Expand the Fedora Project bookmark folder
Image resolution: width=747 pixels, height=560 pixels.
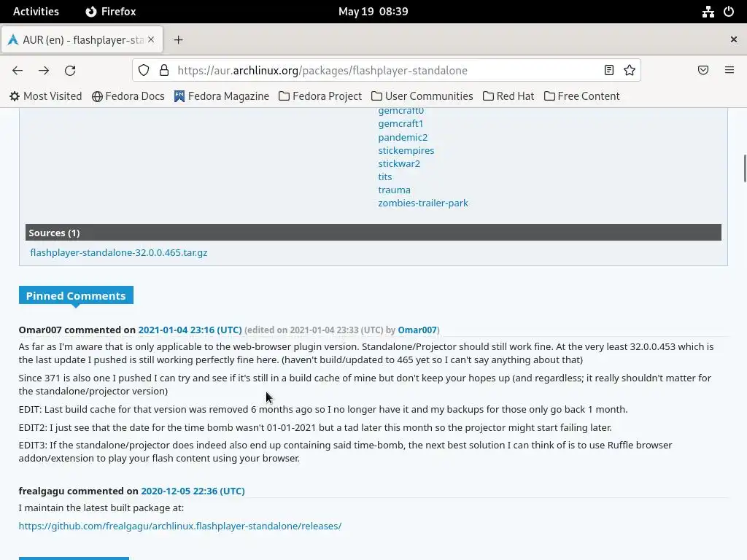click(320, 96)
